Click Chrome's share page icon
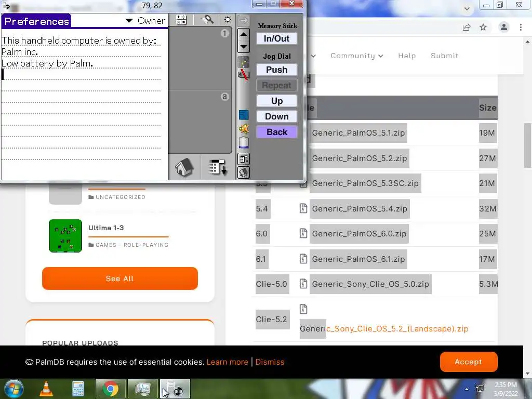The height and width of the screenshot is (399, 532). [x=467, y=27]
